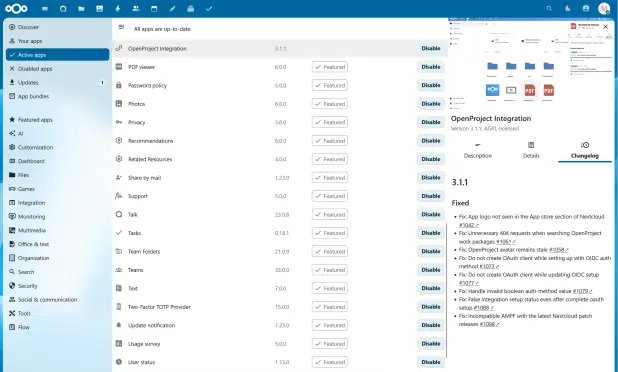Click the Featured badge for Privacy

(330, 122)
